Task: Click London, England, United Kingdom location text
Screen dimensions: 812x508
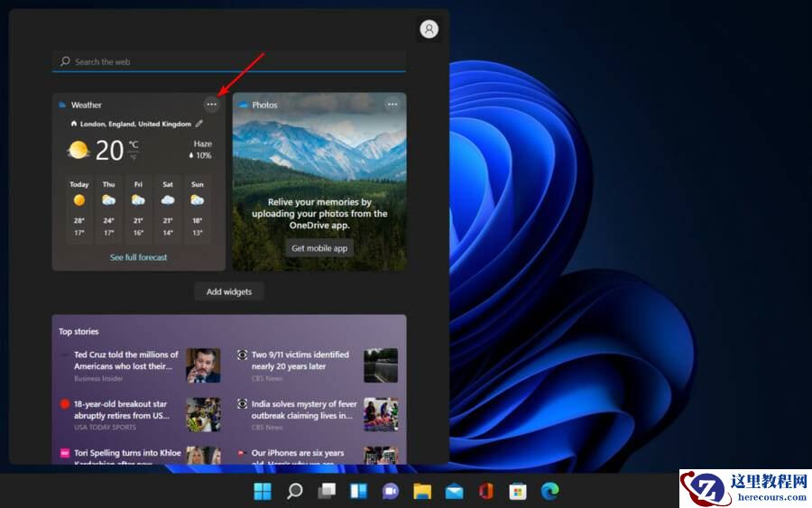Action: click(135, 124)
